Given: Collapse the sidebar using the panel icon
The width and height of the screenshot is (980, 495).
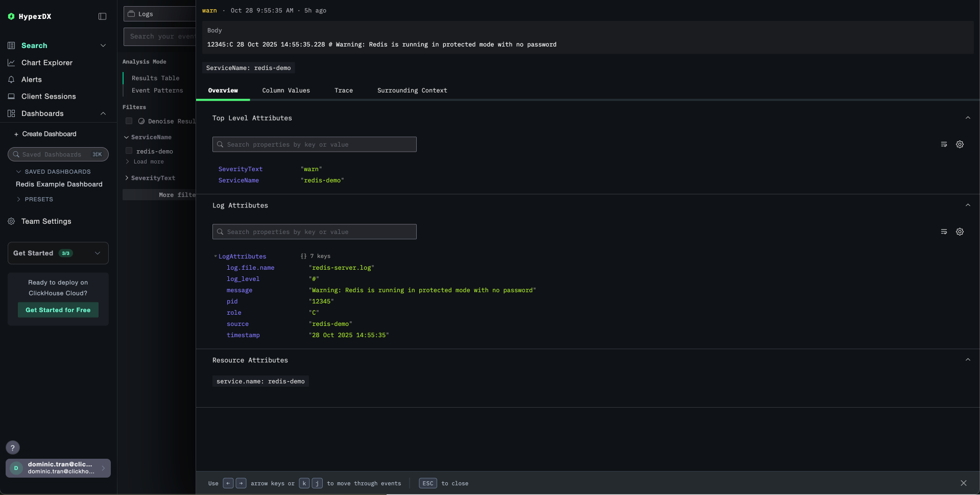Looking at the screenshot, I should pyautogui.click(x=102, y=16).
